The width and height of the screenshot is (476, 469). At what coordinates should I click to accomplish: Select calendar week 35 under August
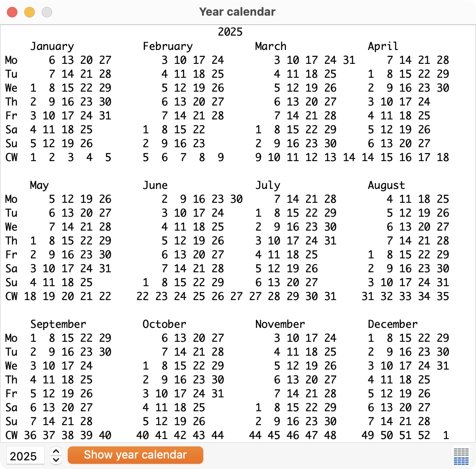443,296
